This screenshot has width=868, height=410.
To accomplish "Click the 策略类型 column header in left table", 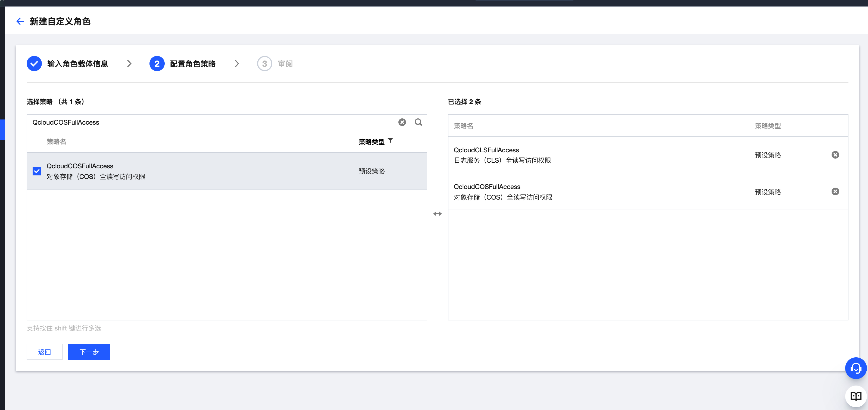I will coord(372,142).
